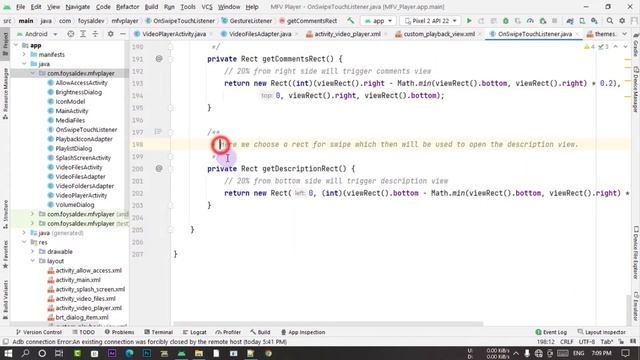The width and height of the screenshot is (640, 360).
Task: Expand all in Project panel
Action: (83, 34)
